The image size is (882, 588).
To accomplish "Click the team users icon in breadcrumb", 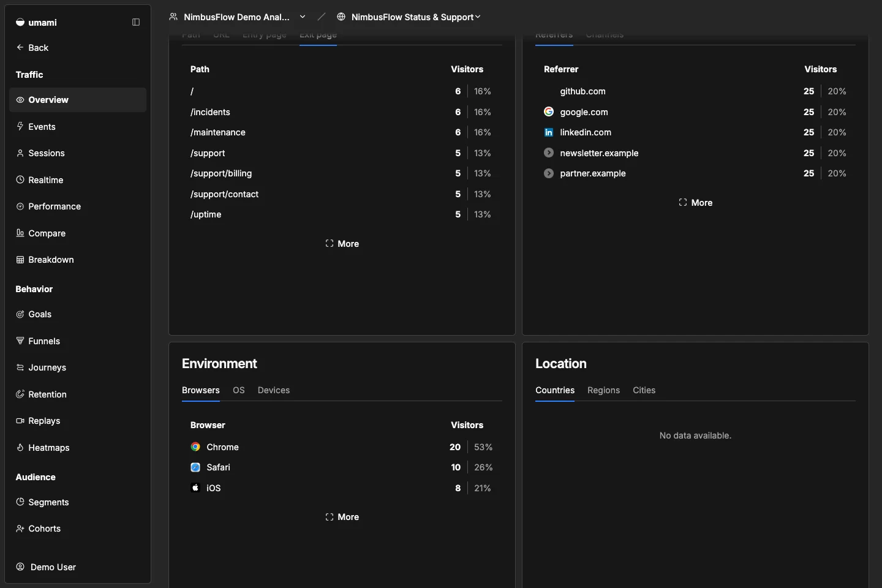I will coord(173,17).
